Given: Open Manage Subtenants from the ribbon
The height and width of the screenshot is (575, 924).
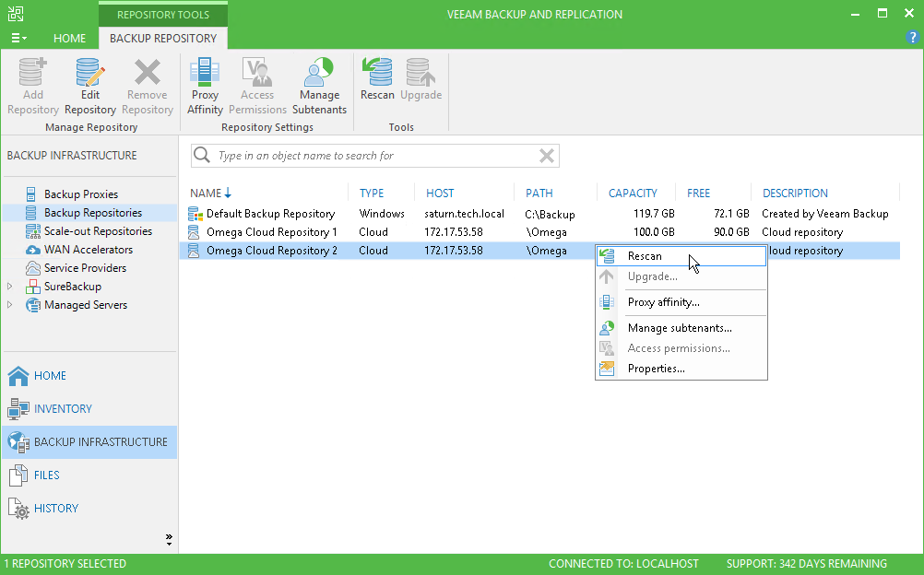Looking at the screenshot, I should coord(319,71).
